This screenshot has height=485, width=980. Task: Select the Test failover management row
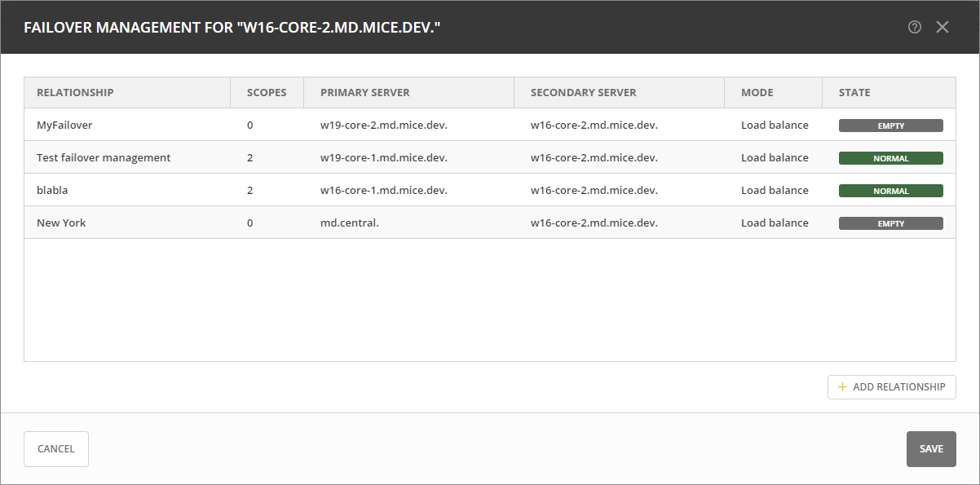point(104,158)
